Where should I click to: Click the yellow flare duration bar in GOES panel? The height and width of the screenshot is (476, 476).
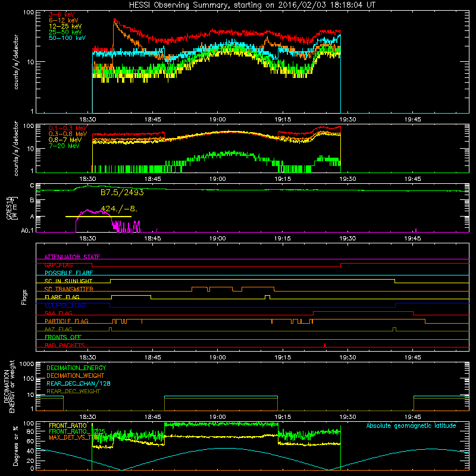[98, 217]
